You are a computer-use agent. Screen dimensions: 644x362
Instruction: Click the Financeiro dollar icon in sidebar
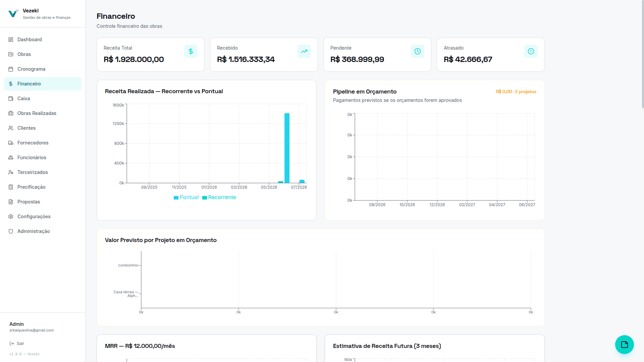11,84
